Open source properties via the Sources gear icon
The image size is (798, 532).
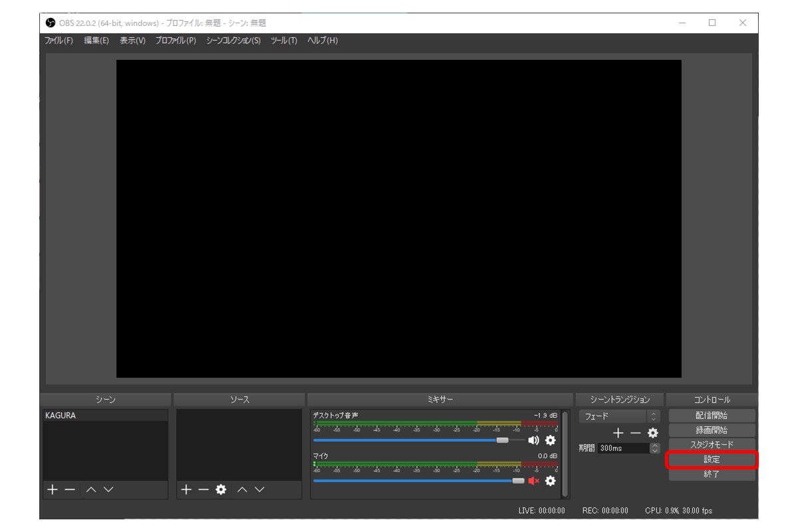(x=221, y=489)
